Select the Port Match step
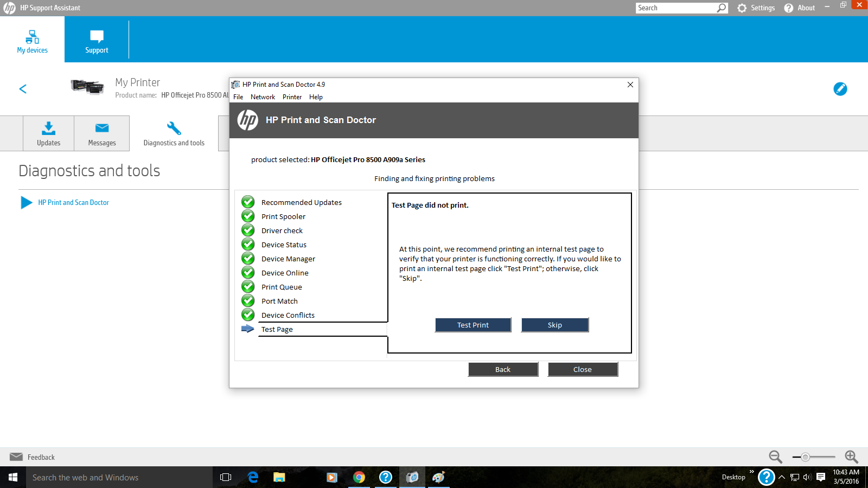Screen dimensions: 868x488 pos(279,301)
